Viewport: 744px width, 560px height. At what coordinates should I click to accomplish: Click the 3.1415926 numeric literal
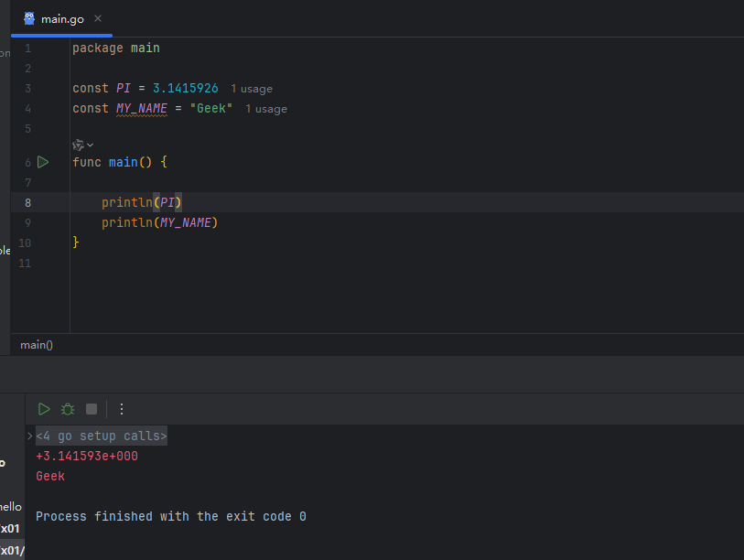[186, 88]
